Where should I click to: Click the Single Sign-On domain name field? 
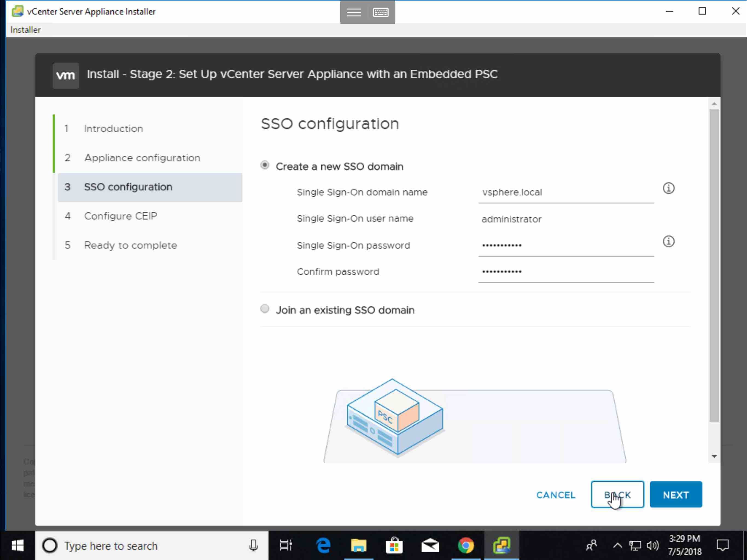566,192
